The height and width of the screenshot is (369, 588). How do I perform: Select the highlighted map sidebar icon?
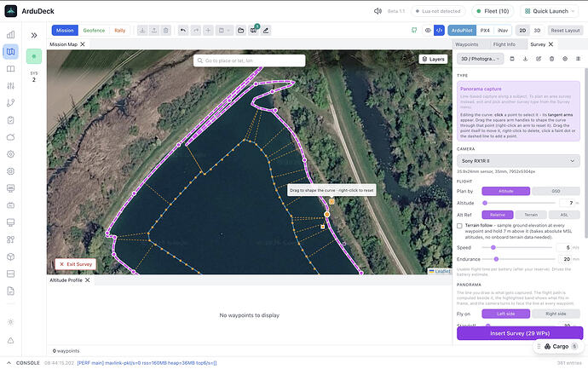tap(10, 52)
